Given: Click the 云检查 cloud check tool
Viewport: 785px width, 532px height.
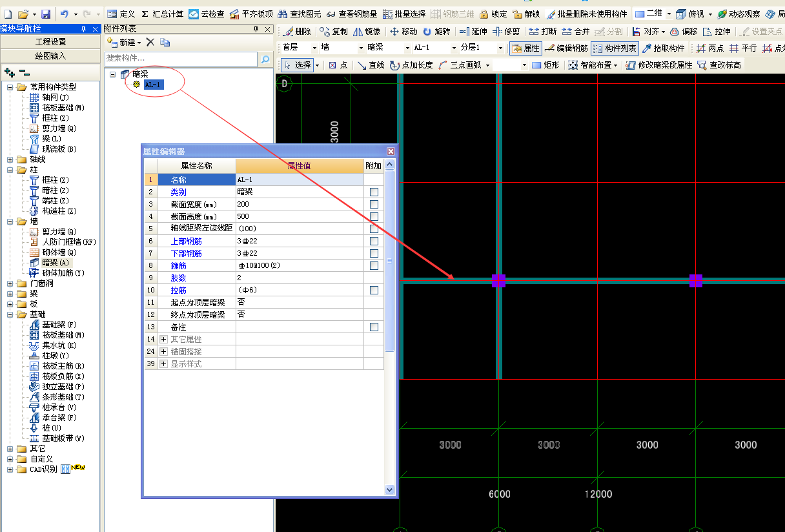Looking at the screenshot, I should 206,14.
